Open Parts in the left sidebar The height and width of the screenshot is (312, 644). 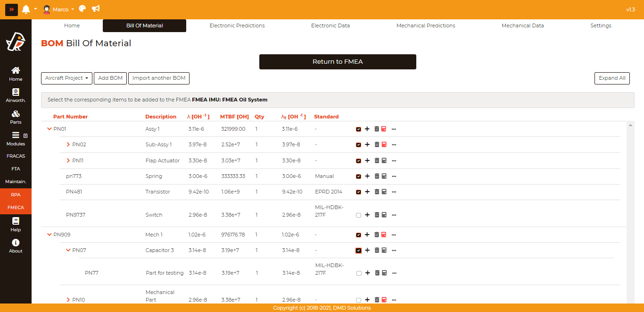tap(16, 117)
